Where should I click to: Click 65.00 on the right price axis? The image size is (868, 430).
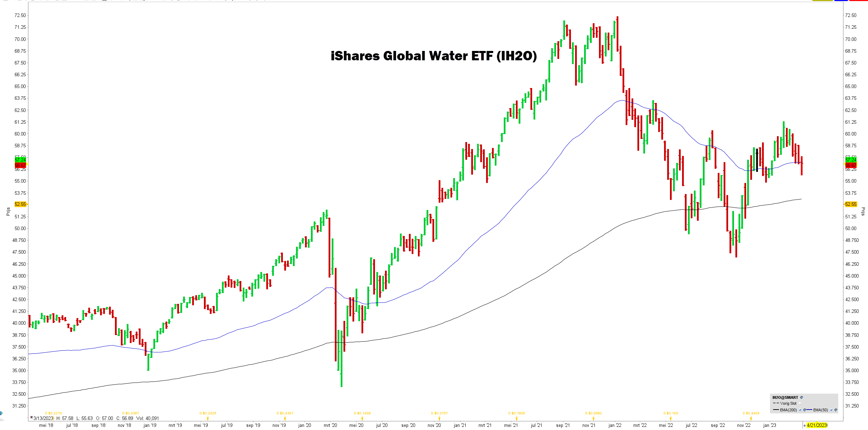tap(851, 86)
